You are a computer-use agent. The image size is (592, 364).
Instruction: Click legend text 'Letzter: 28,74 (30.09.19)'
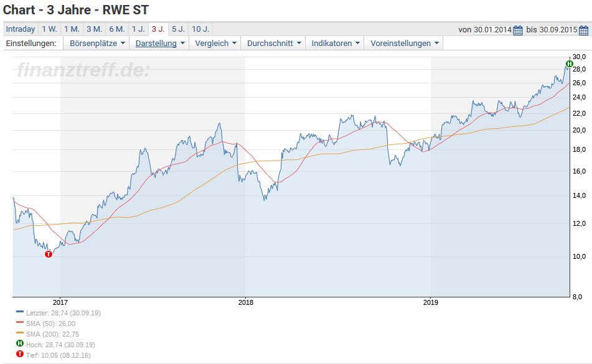tap(63, 313)
